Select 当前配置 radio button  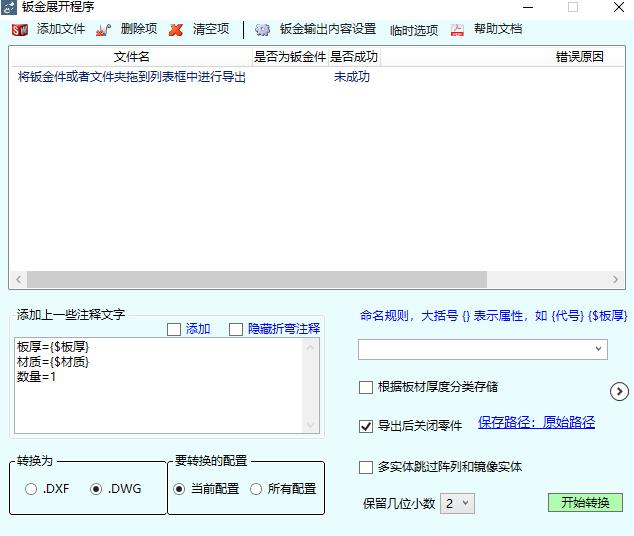179,489
